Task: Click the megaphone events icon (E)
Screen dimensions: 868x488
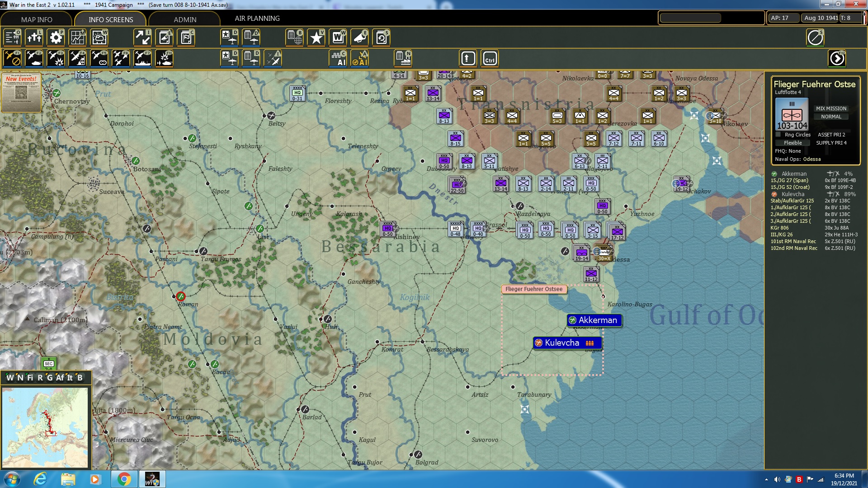Action: point(359,38)
